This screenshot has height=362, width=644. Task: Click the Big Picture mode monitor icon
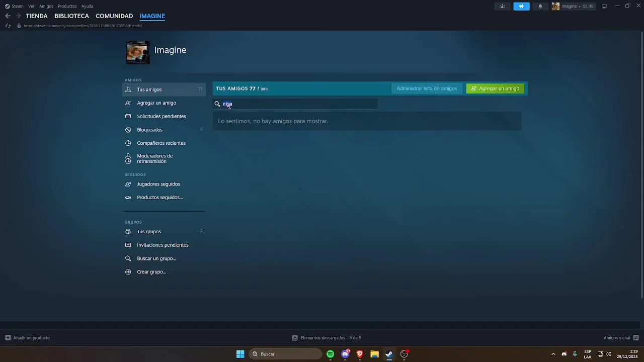[604, 6]
